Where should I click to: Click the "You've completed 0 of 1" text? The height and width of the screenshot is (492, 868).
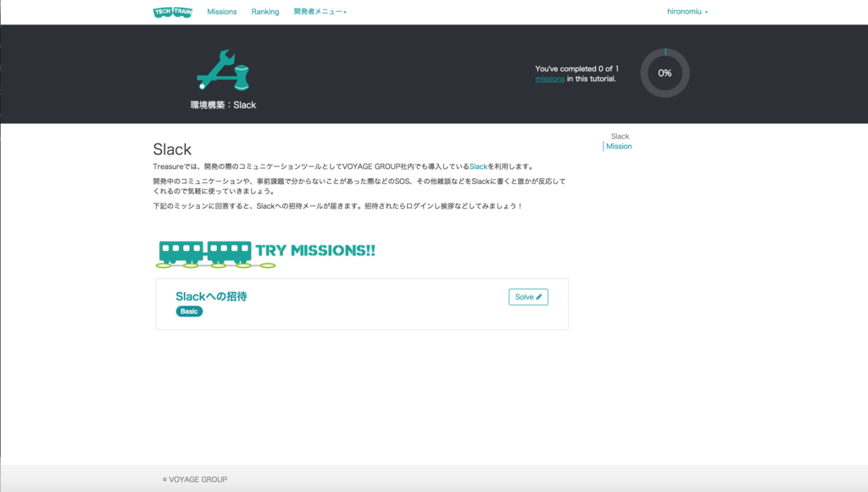tap(576, 69)
